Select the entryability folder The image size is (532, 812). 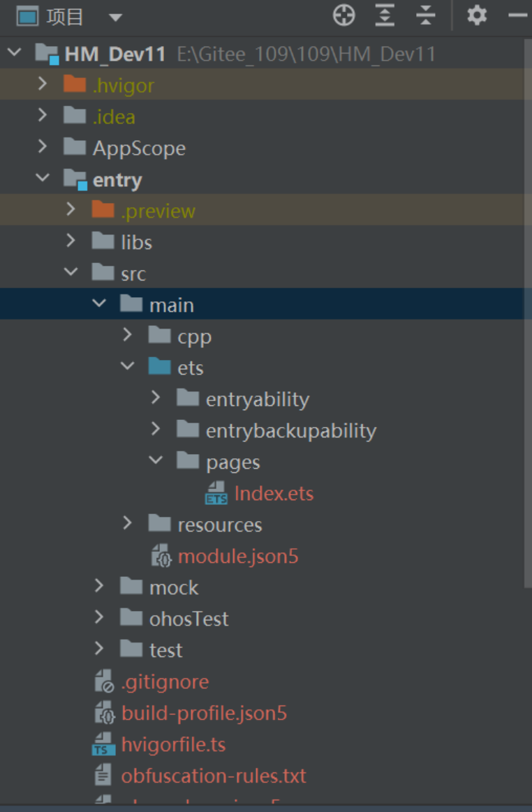tap(257, 399)
